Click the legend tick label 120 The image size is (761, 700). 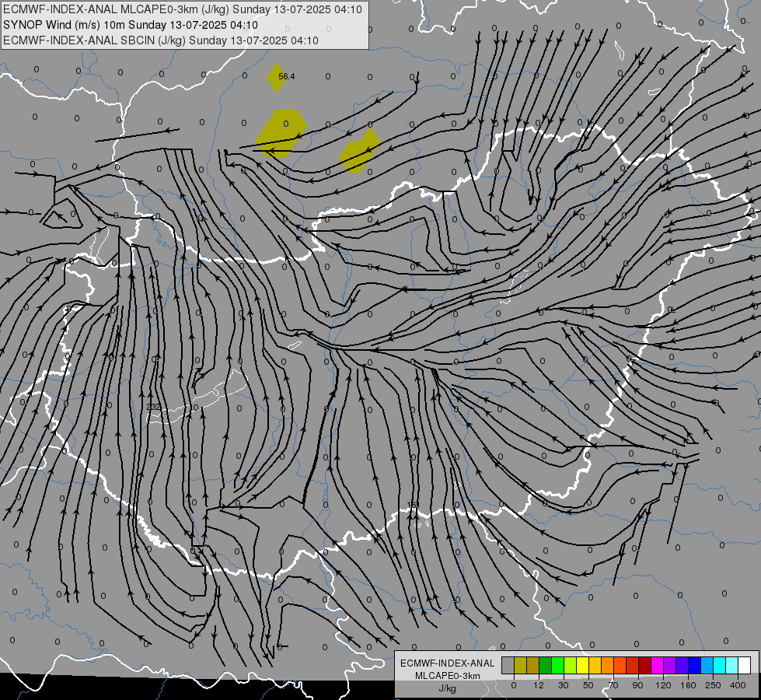pos(663,685)
